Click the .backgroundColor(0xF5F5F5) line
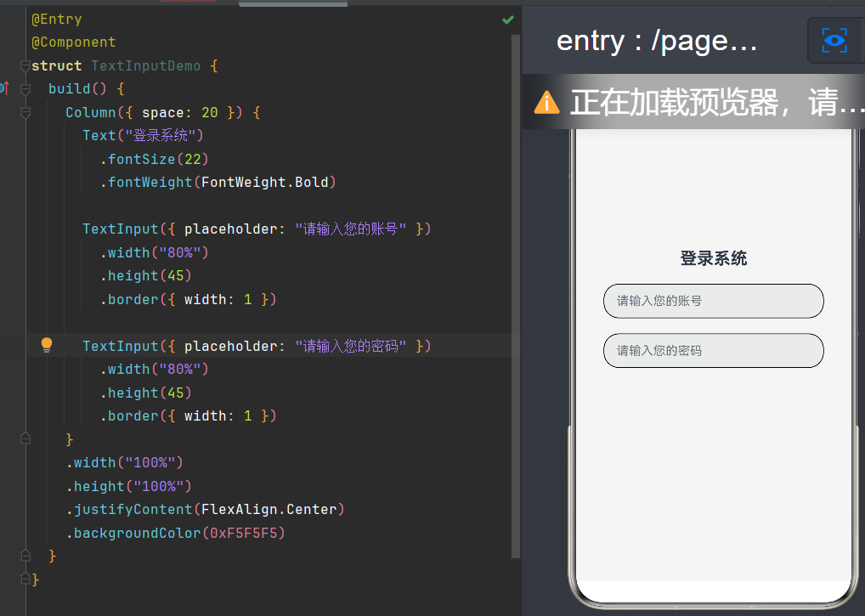This screenshot has height=616, width=865. tap(175, 534)
